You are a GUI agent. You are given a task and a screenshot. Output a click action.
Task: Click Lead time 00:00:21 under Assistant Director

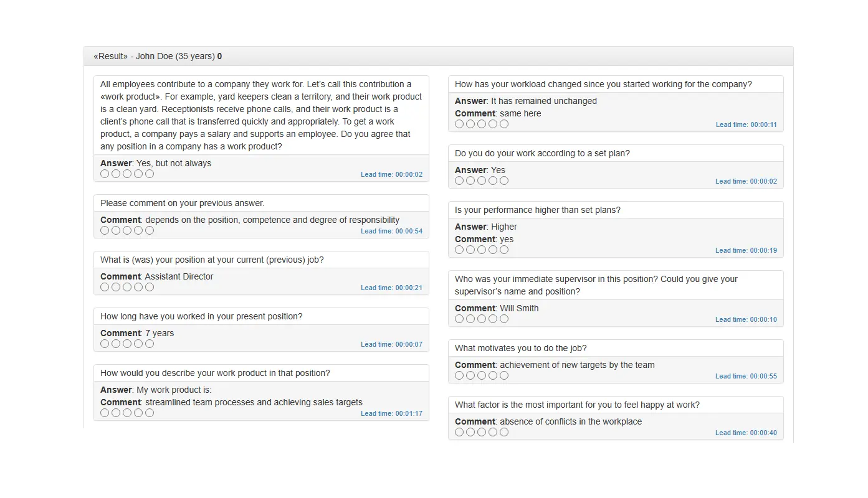tap(391, 288)
